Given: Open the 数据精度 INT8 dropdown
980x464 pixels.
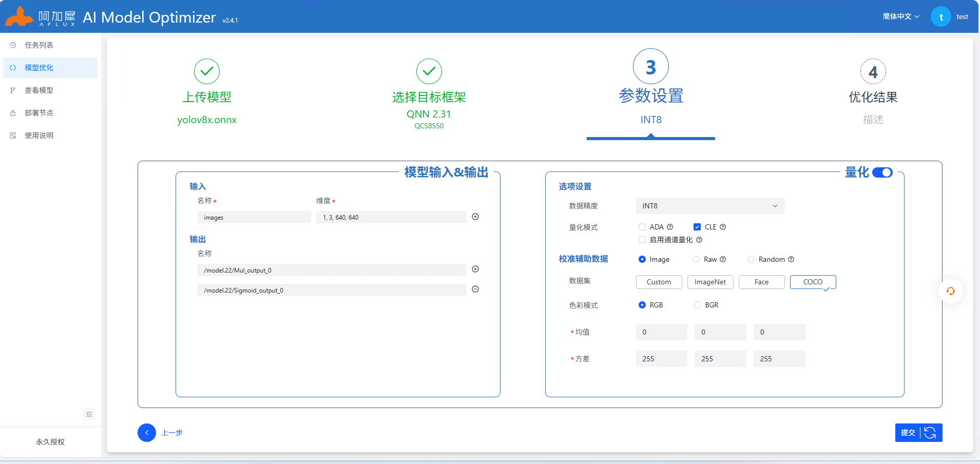Looking at the screenshot, I should click(710, 206).
